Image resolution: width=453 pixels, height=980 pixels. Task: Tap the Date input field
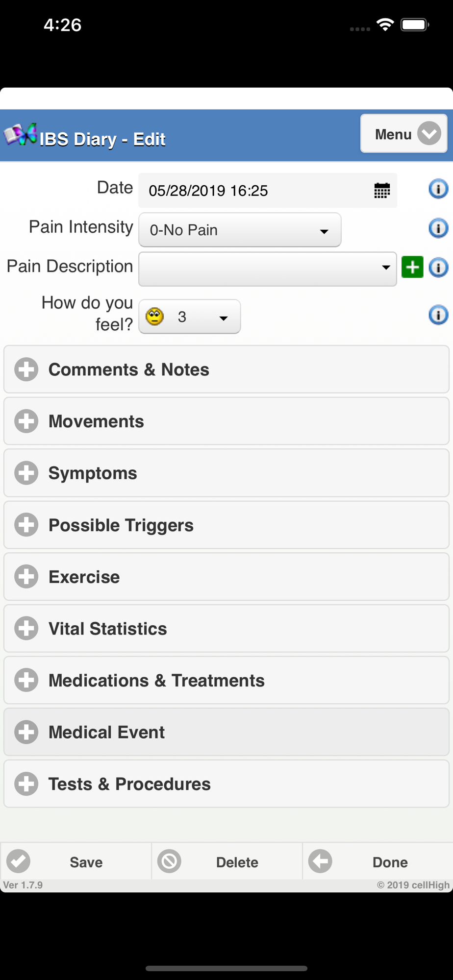[x=255, y=190]
